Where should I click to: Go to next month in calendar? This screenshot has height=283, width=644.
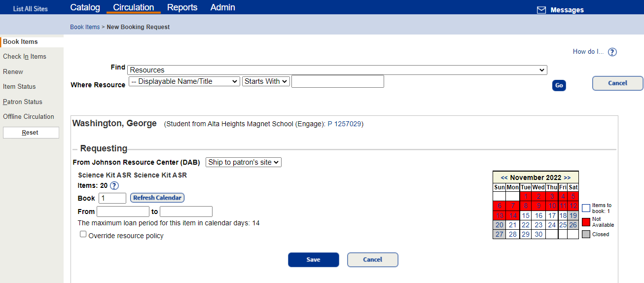(x=567, y=177)
